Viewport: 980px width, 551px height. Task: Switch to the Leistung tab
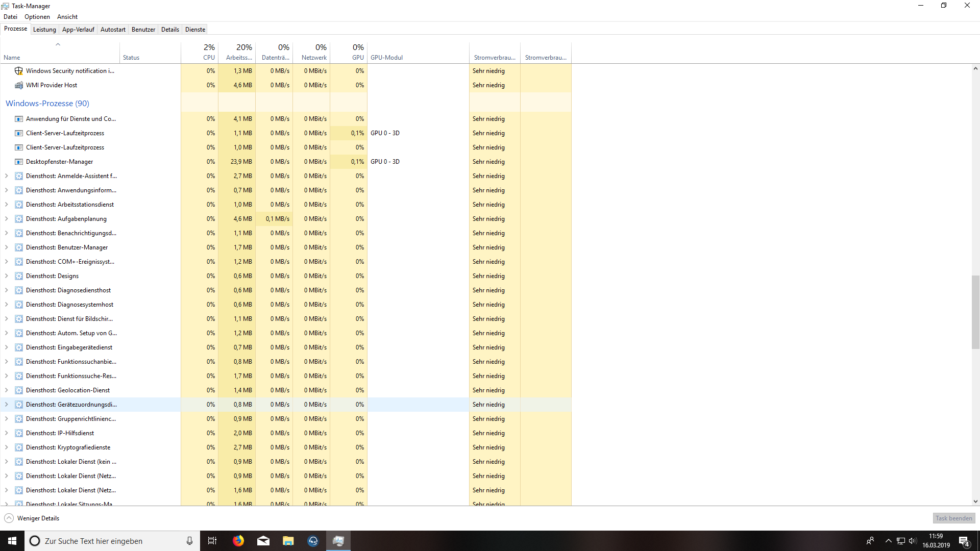[44, 30]
